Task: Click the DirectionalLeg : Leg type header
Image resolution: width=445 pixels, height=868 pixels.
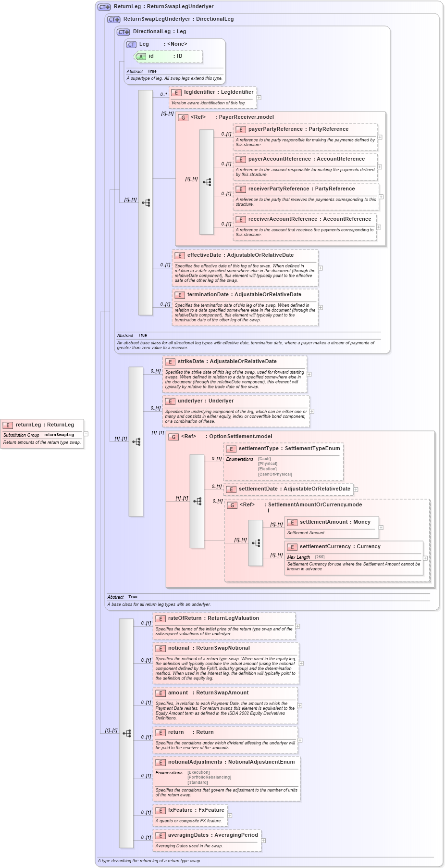Action: 160,32
